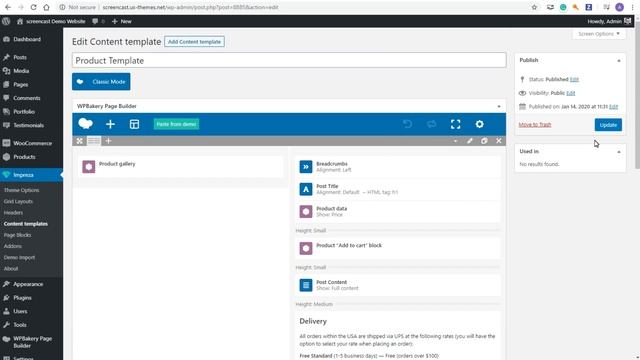Visit screencast Demo Website link

[x=51, y=21]
